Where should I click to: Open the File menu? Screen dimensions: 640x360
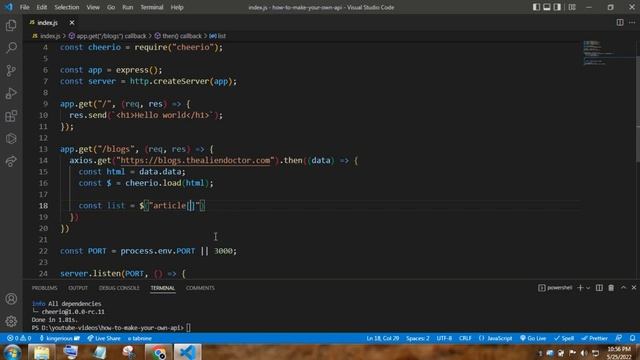(24, 7)
